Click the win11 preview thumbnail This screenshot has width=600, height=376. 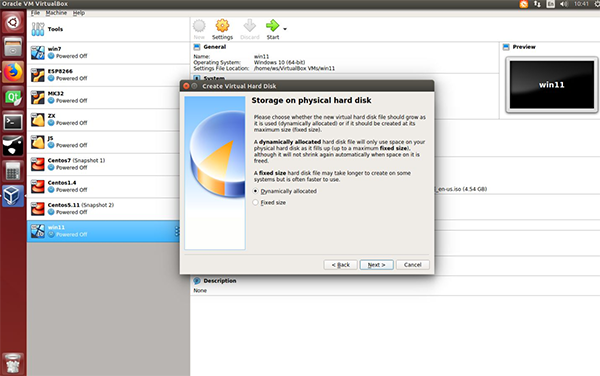click(551, 85)
